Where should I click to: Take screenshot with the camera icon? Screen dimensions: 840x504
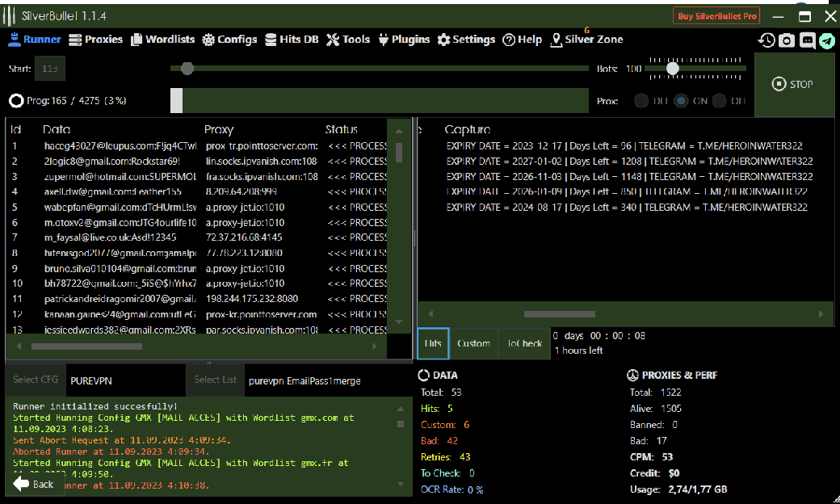[787, 40]
